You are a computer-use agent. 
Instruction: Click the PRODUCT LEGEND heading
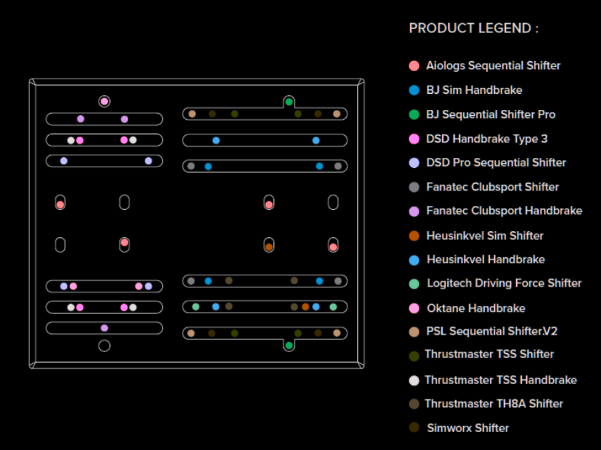point(473,28)
